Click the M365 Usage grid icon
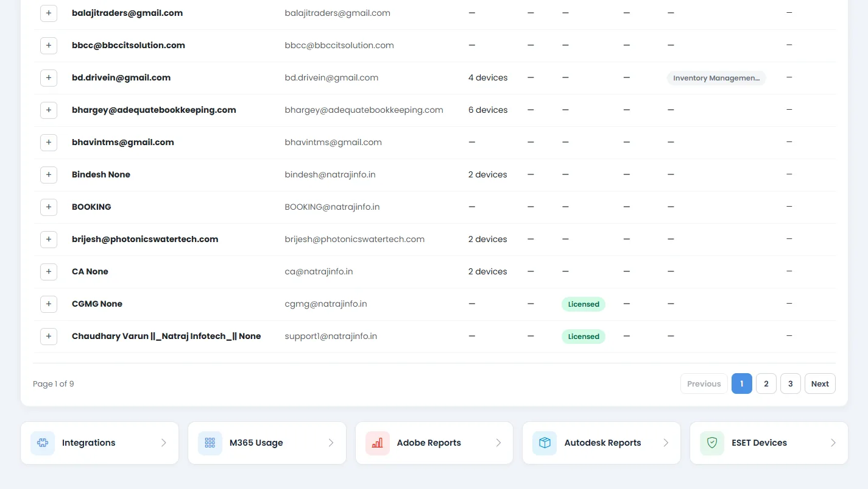This screenshot has height=489, width=868. click(x=210, y=443)
